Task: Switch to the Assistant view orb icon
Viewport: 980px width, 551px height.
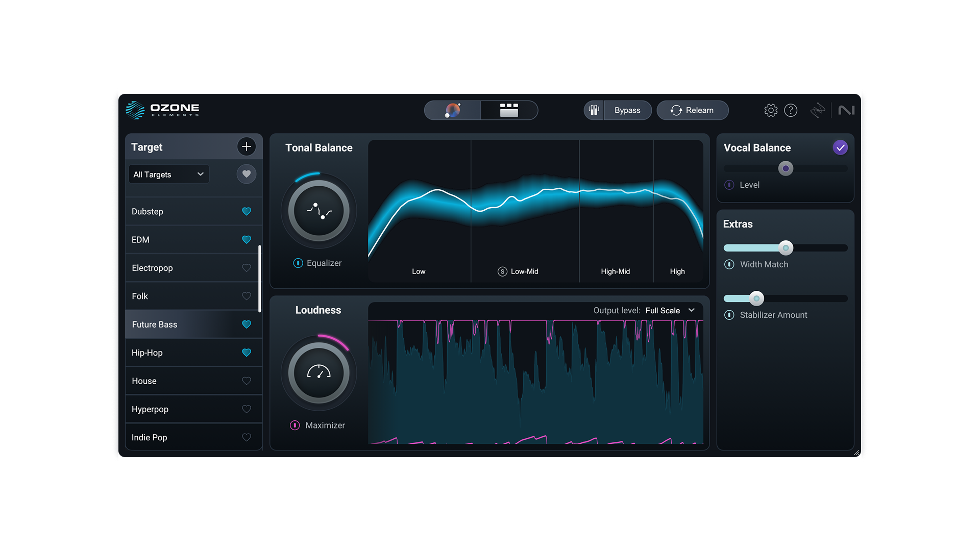Action: 453,110
